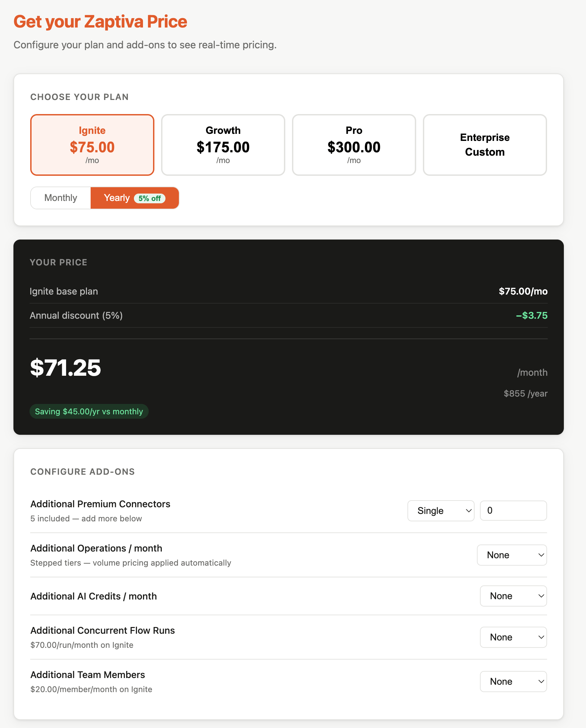Click 'Additional Operations / month' label
Image resolution: width=586 pixels, height=728 pixels.
(96, 548)
